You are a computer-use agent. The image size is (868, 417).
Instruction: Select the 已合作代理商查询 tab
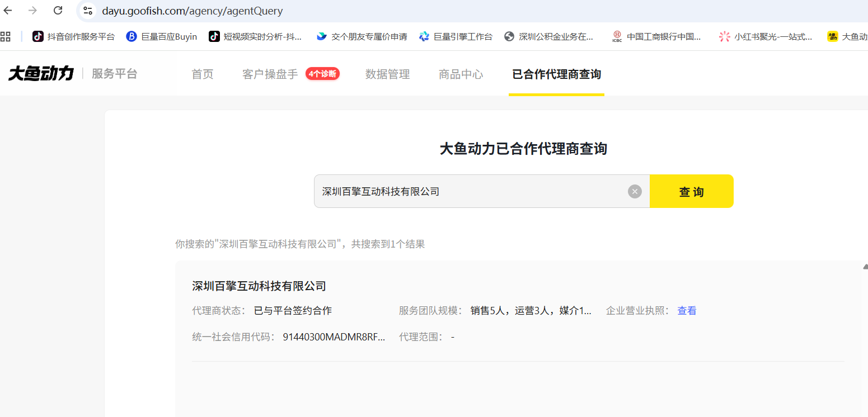[557, 74]
